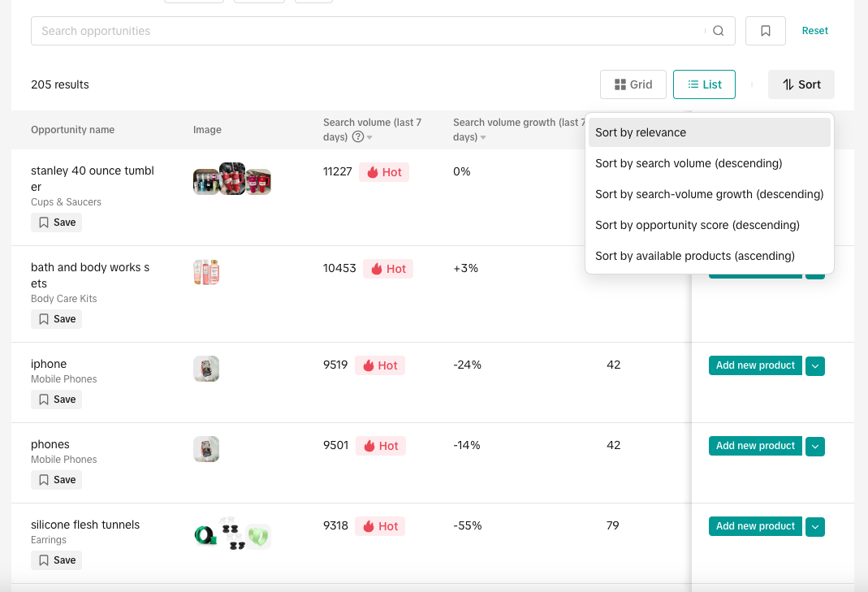Choose Sort by search volume (descending)
Image resolution: width=868 pixels, height=592 pixels.
point(689,163)
